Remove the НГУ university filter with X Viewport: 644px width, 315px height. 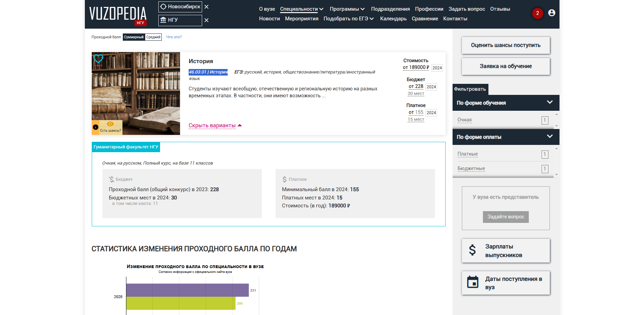tap(206, 20)
